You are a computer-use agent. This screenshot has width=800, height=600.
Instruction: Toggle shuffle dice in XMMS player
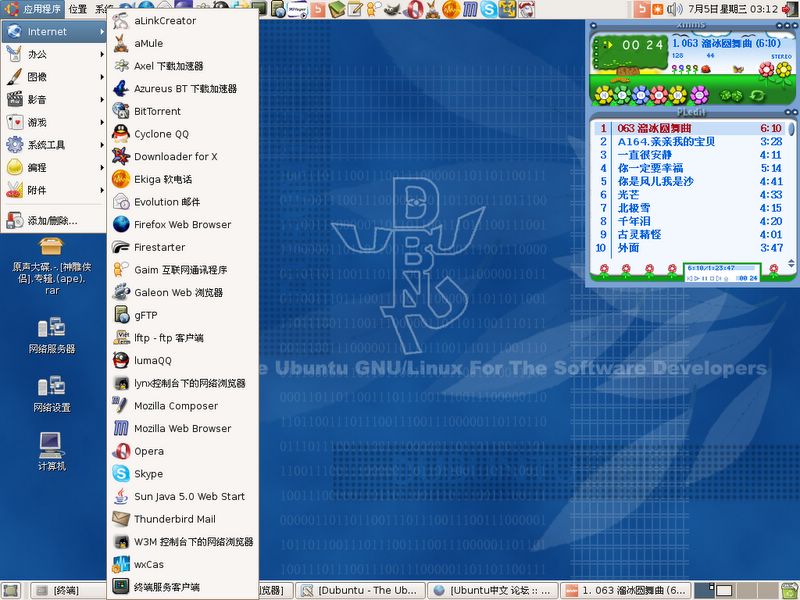click(731, 95)
